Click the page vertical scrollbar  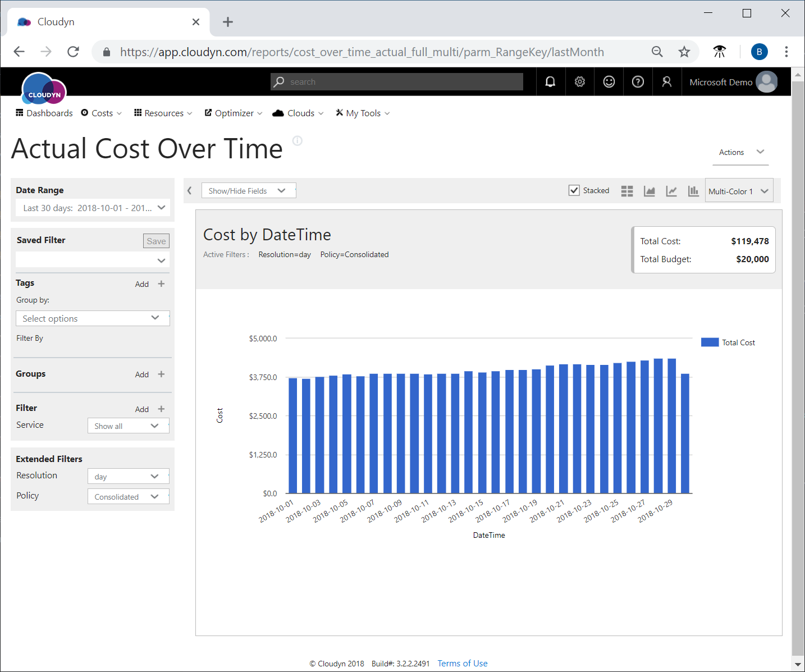point(798,368)
